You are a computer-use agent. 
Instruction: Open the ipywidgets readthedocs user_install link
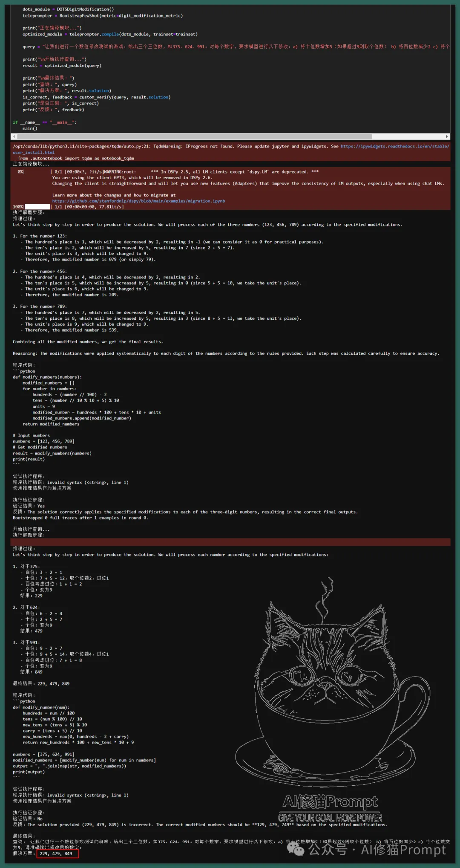(x=231, y=149)
